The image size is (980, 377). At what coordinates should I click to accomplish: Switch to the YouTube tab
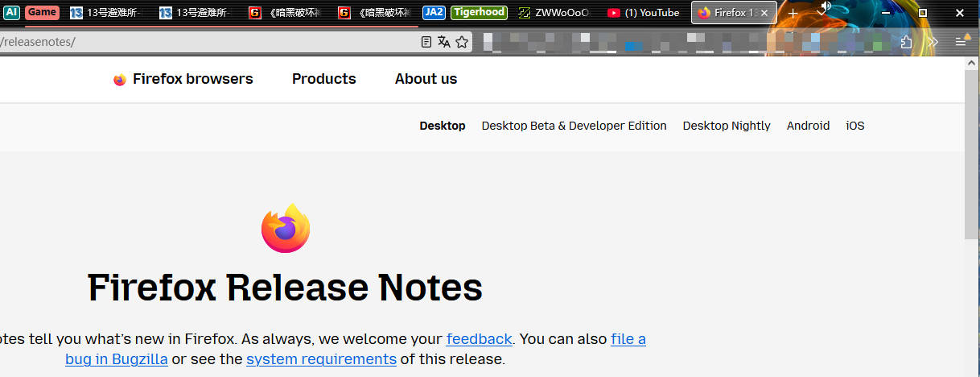tap(644, 12)
